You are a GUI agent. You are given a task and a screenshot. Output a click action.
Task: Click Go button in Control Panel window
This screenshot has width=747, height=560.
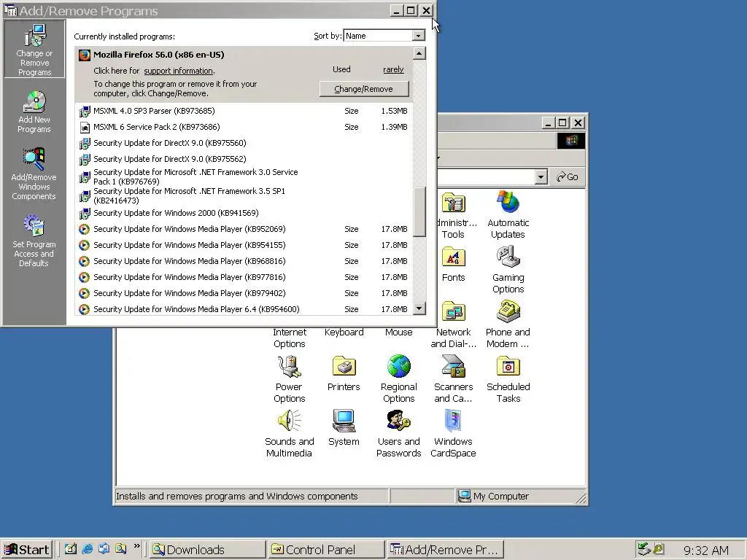567,177
